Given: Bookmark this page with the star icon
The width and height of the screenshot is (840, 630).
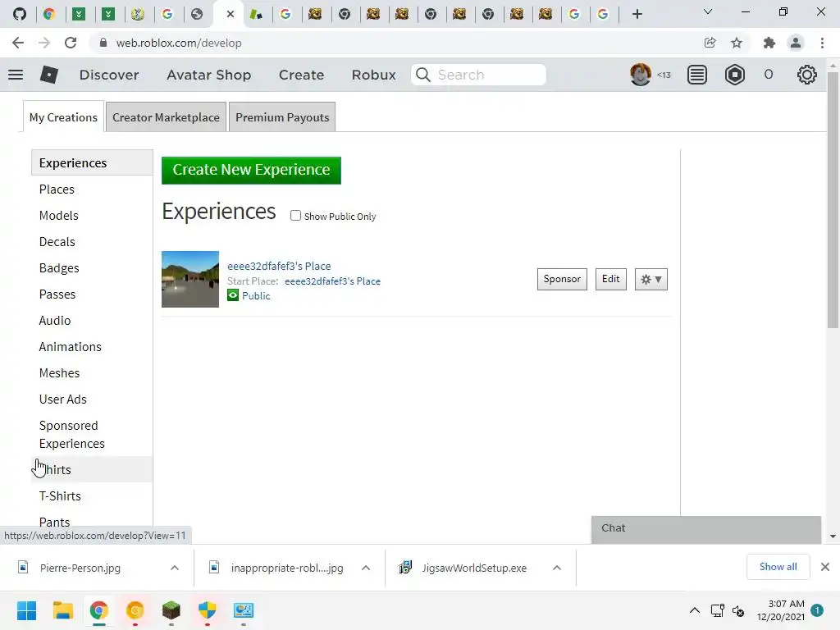Looking at the screenshot, I should click(737, 43).
